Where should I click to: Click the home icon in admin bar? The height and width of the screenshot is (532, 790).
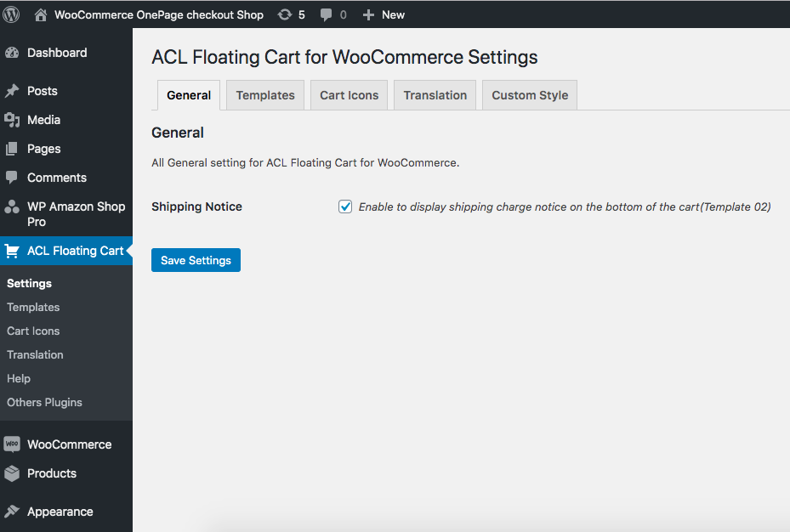click(40, 15)
